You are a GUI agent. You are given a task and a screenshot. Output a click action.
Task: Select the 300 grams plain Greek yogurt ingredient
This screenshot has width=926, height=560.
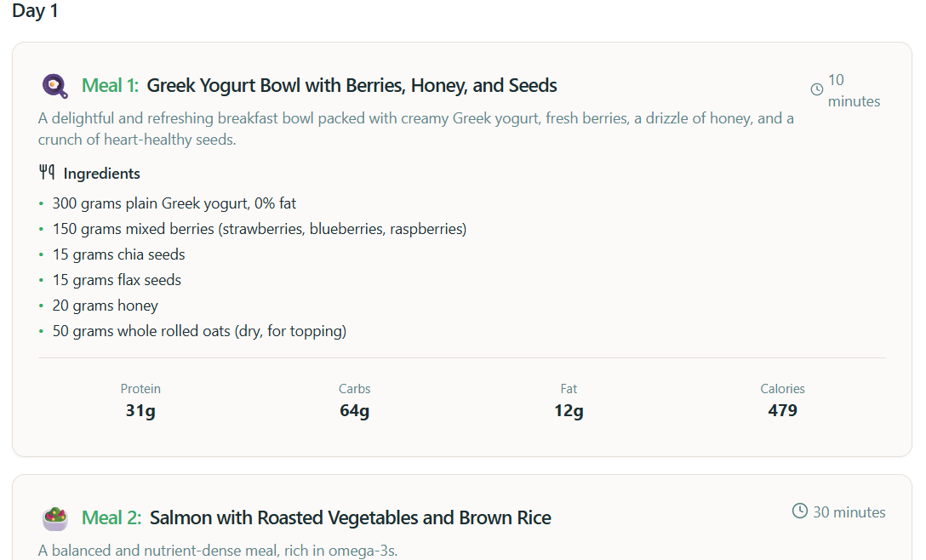tap(174, 203)
